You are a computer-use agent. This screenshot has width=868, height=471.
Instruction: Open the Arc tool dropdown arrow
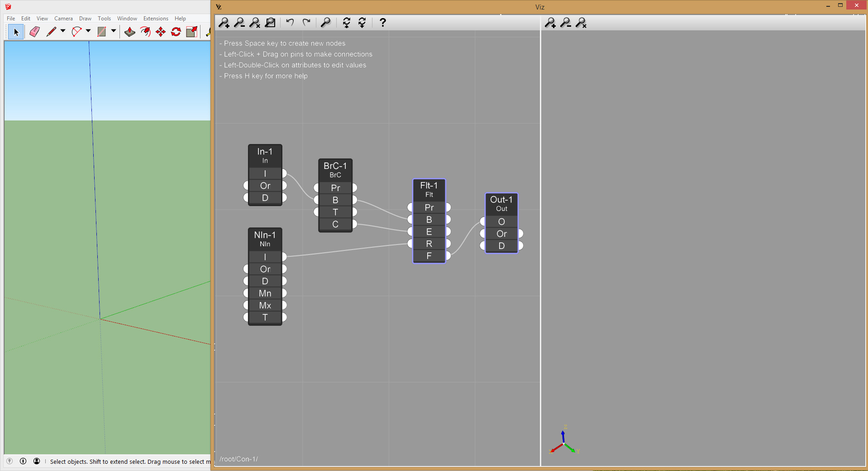88,31
